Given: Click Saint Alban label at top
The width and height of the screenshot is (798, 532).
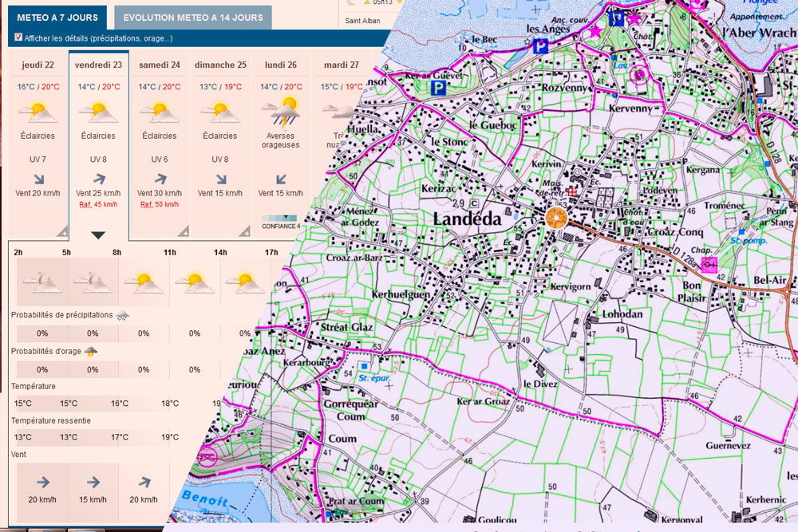Looking at the screenshot, I should pos(362,21).
